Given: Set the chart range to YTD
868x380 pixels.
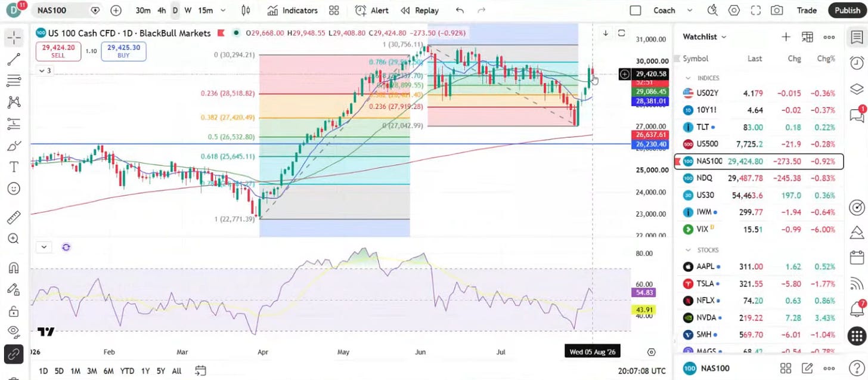Looking at the screenshot, I should point(127,371).
